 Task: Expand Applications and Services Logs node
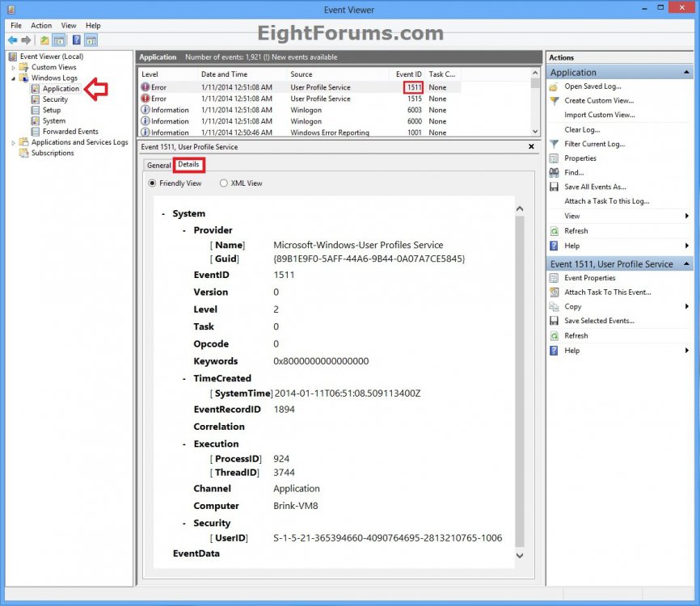tap(14, 143)
